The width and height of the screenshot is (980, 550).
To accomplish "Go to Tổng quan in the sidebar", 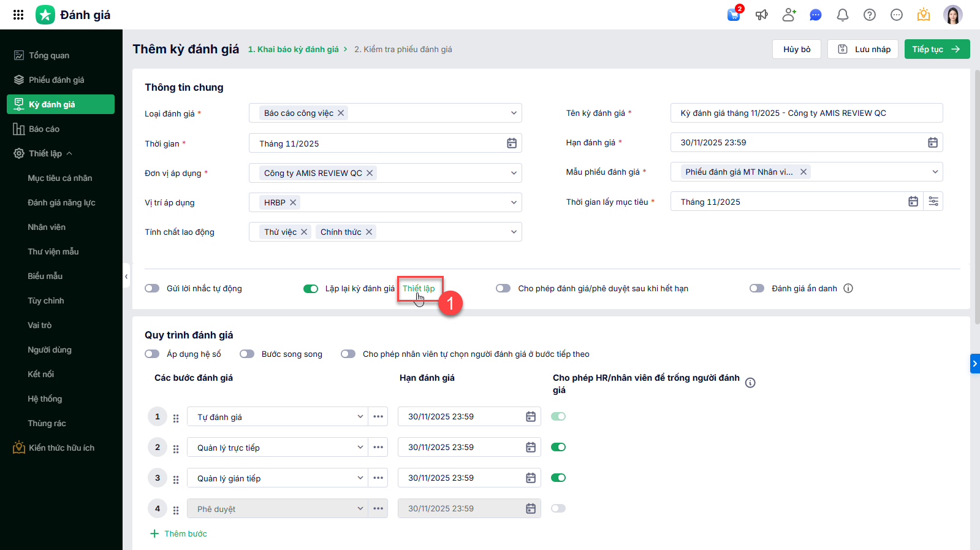I will click(x=49, y=55).
